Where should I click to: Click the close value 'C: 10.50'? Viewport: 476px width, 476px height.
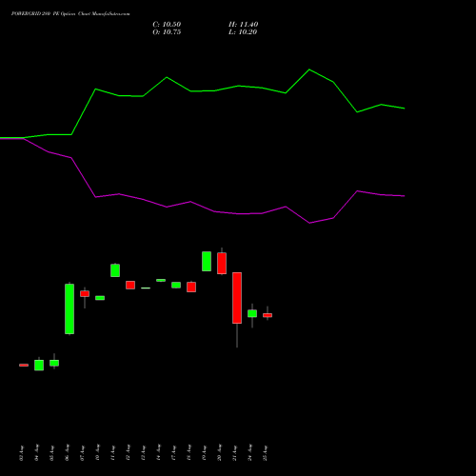(x=167, y=25)
